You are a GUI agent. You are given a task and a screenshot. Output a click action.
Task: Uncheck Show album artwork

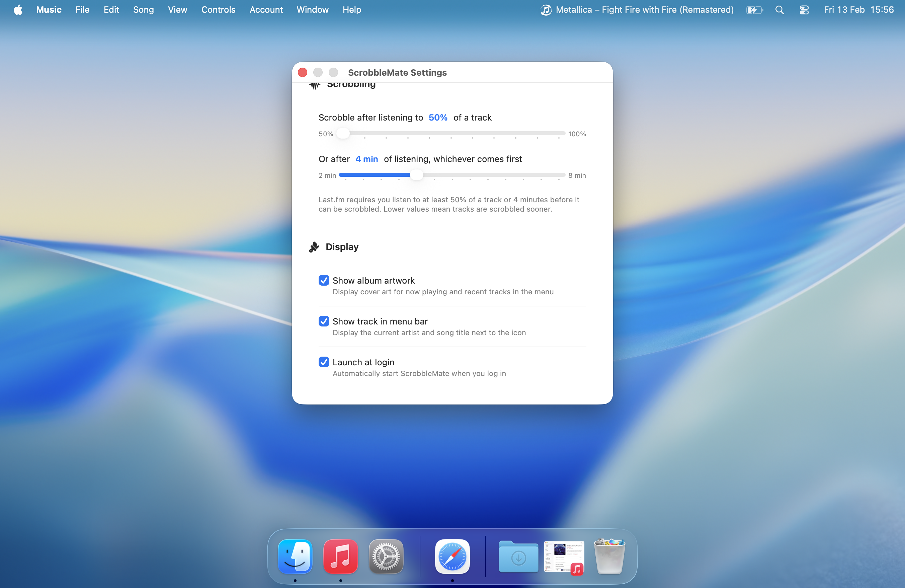[x=324, y=280]
